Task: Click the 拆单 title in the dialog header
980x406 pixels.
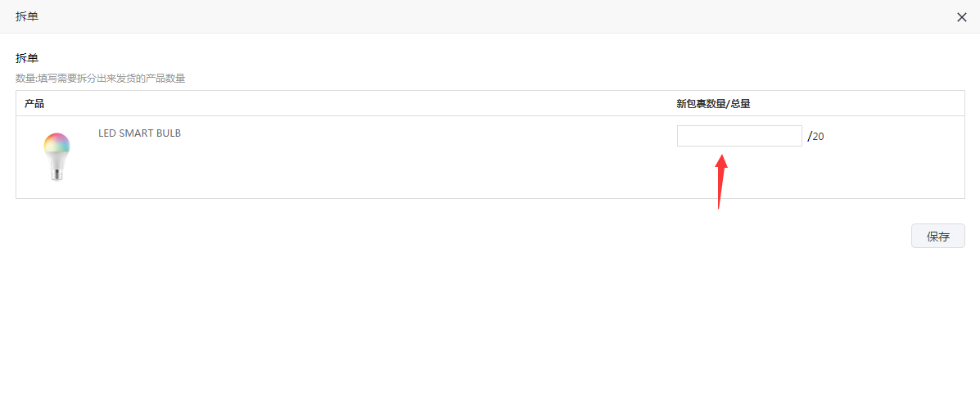Action: [27, 17]
